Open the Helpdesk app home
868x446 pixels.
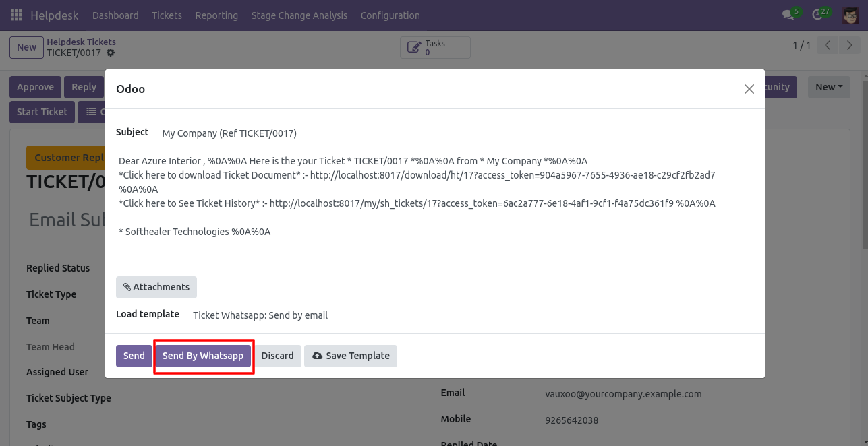(55, 15)
